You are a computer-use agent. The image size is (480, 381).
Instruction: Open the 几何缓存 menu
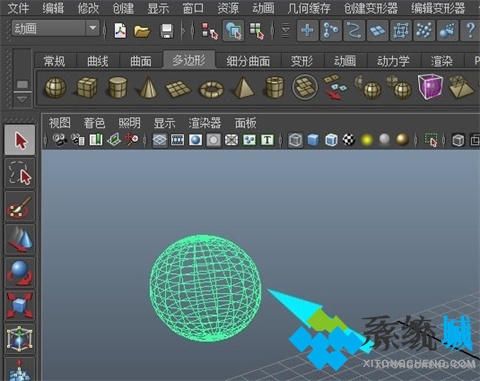(309, 8)
